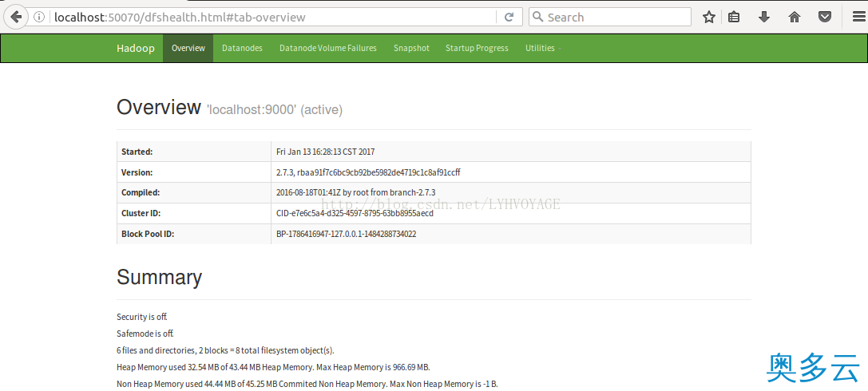Click the 'Heap Memory used 32.54 MB' line

click(x=273, y=367)
